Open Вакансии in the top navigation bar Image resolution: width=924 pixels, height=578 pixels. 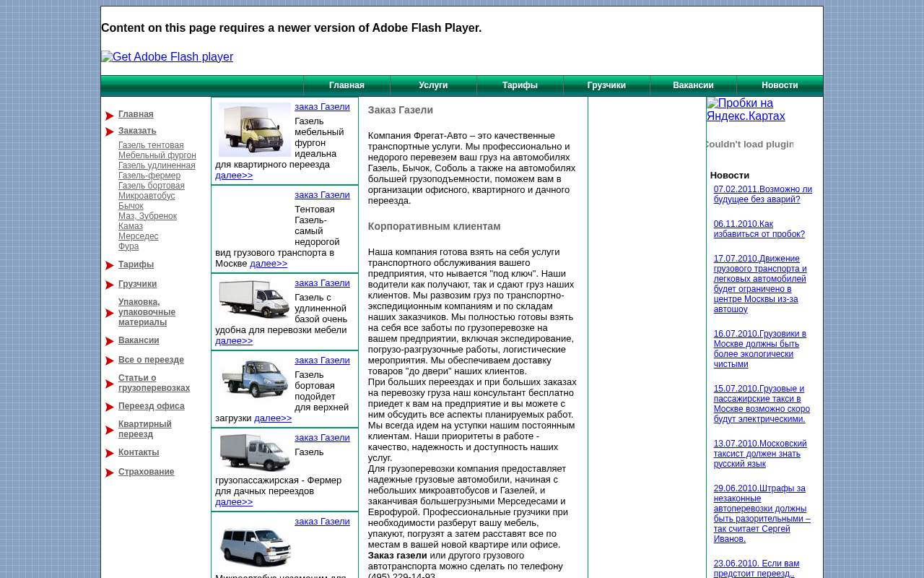point(693,85)
